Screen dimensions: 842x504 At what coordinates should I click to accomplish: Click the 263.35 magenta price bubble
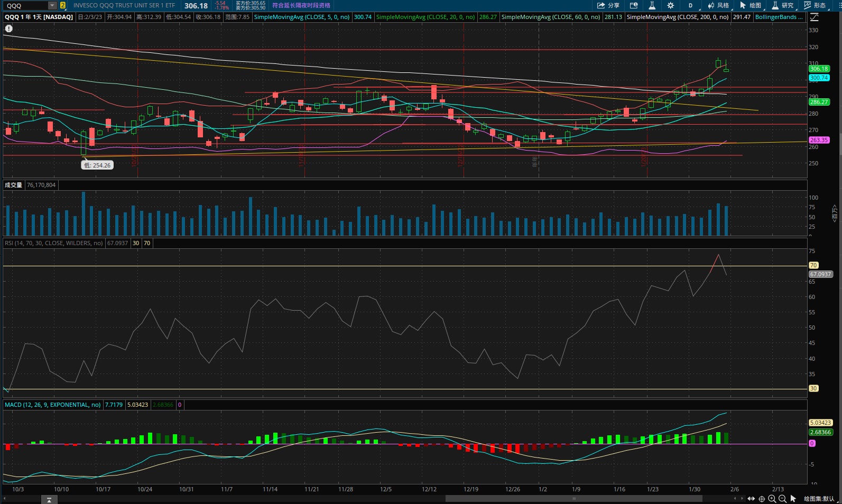[819, 140]
